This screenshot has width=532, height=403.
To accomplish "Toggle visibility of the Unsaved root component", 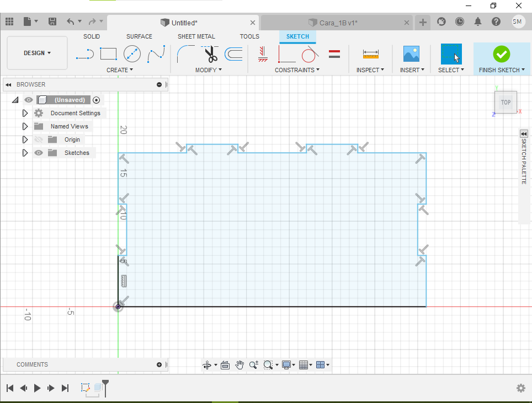I will pos(29,100).
